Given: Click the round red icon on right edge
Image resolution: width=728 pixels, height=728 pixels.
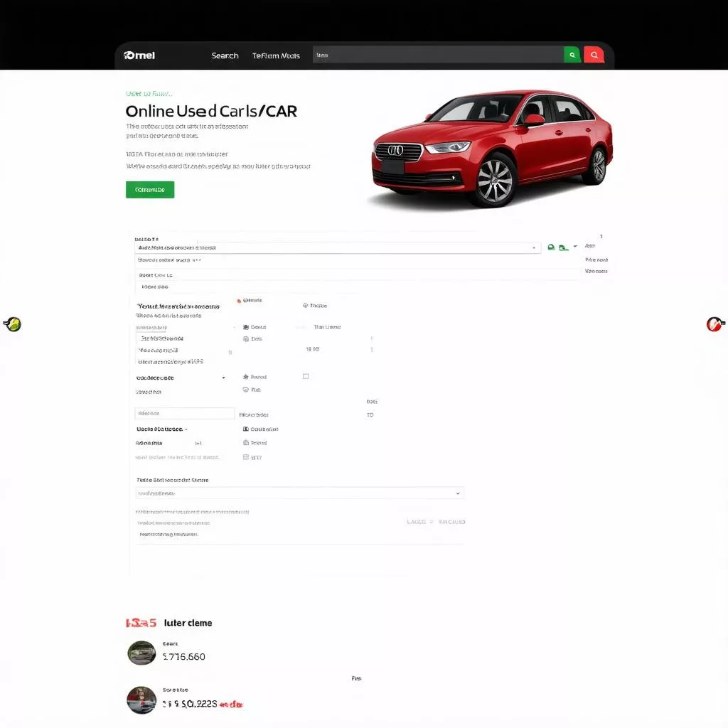Looking at the screenshot, I should tap(714, 325).
